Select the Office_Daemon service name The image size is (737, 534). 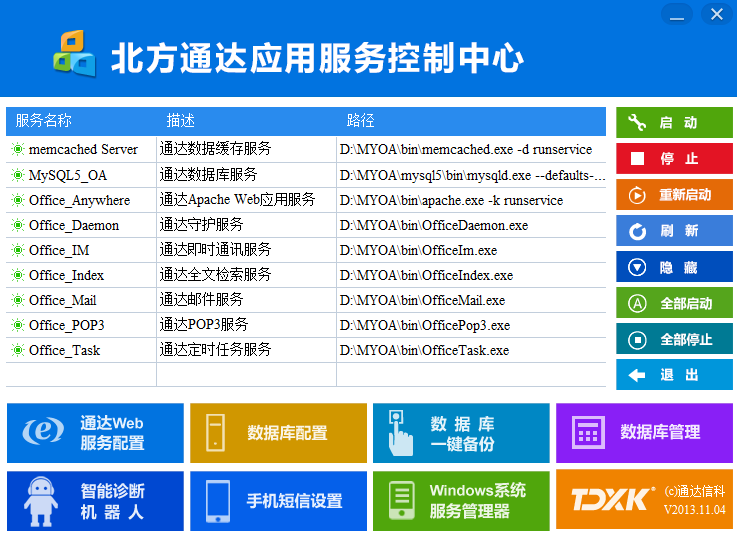click(x=74, y=225)
